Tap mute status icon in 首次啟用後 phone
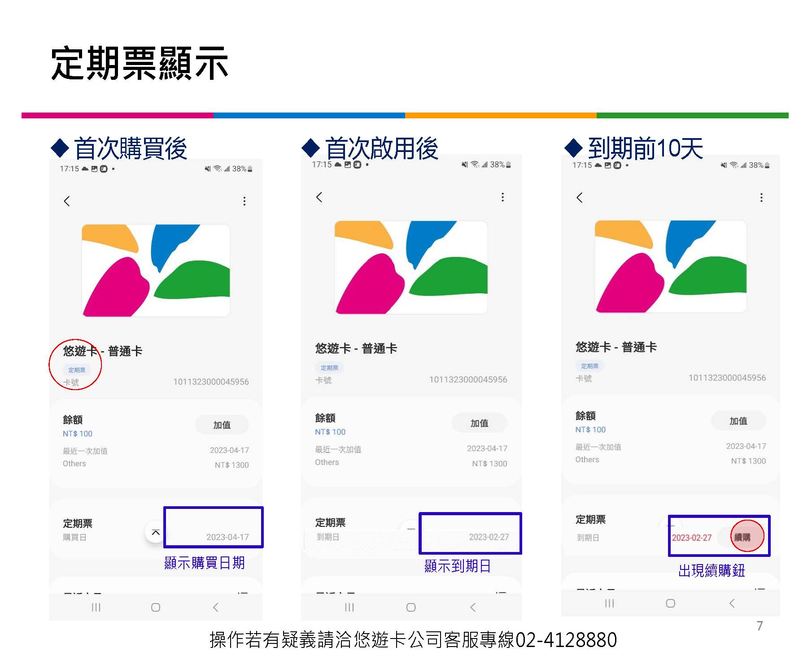The width and height of the screenshot is (812, 656). [x=465, y=165]
